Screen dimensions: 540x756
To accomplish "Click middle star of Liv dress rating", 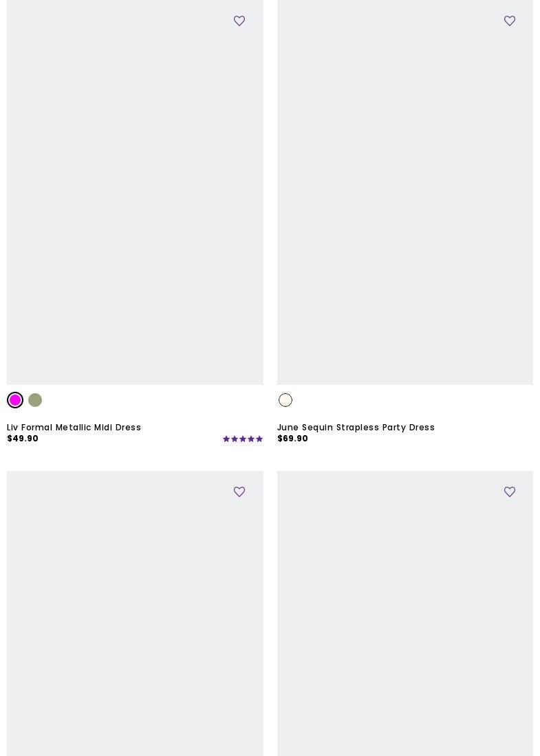I will [x=243, y=439].
